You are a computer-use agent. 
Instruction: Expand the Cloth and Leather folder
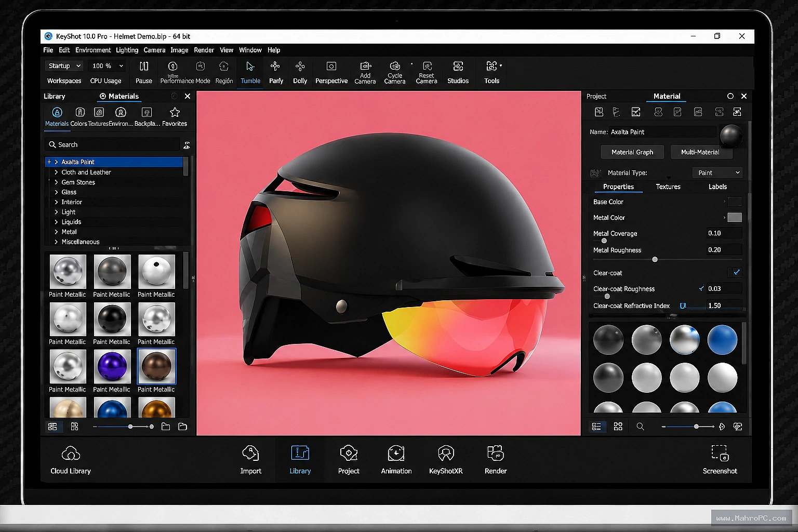coord(56,172)
